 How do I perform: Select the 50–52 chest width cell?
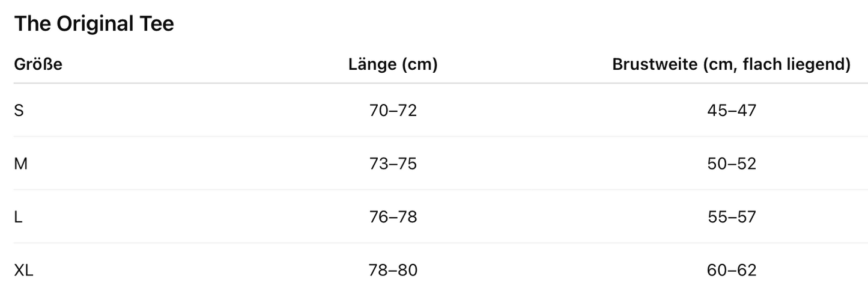point(732,164)
